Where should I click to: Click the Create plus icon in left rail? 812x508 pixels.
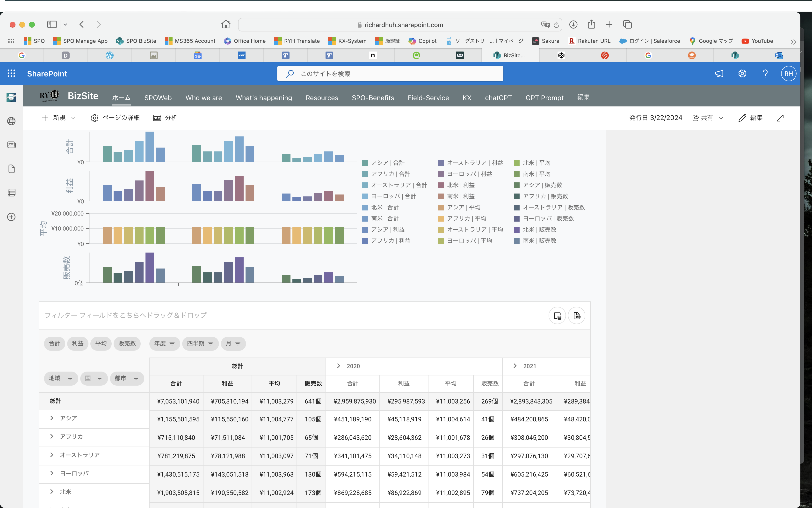point(11,217)
